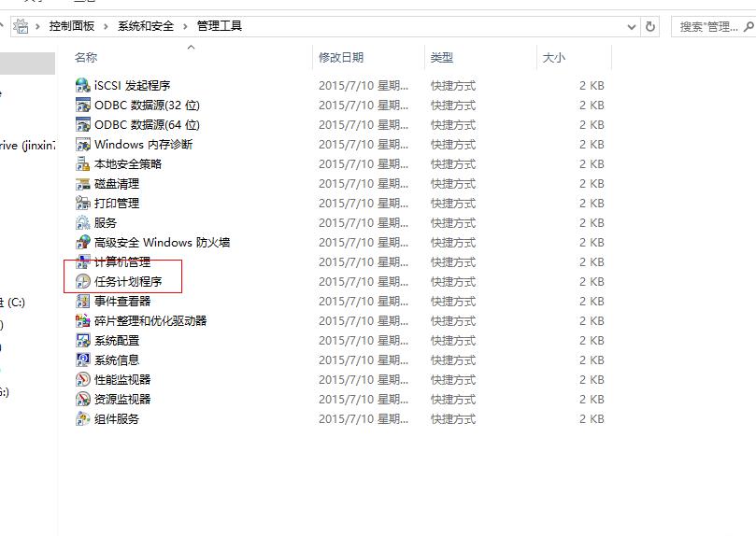Click the 快捷方式 type cell of 性能监视器
The image size is (756, 536).
pos(453,380)
